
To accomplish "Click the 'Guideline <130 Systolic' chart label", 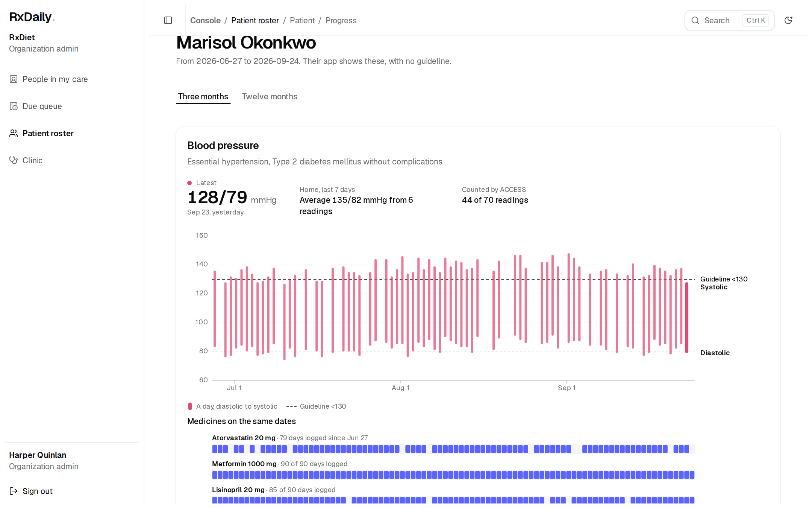I will (x=724, y=283).
